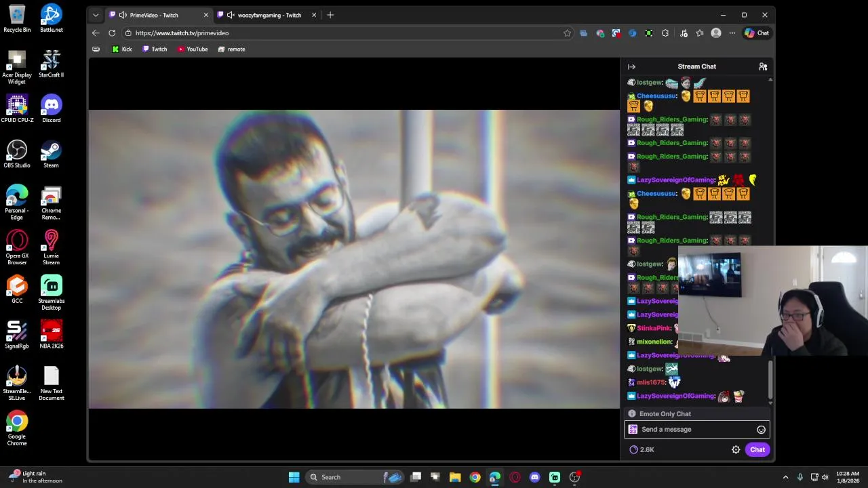Open File Explorer from the taskbar
This screenshot has height=488, width=868.
[x=455, y=477]
